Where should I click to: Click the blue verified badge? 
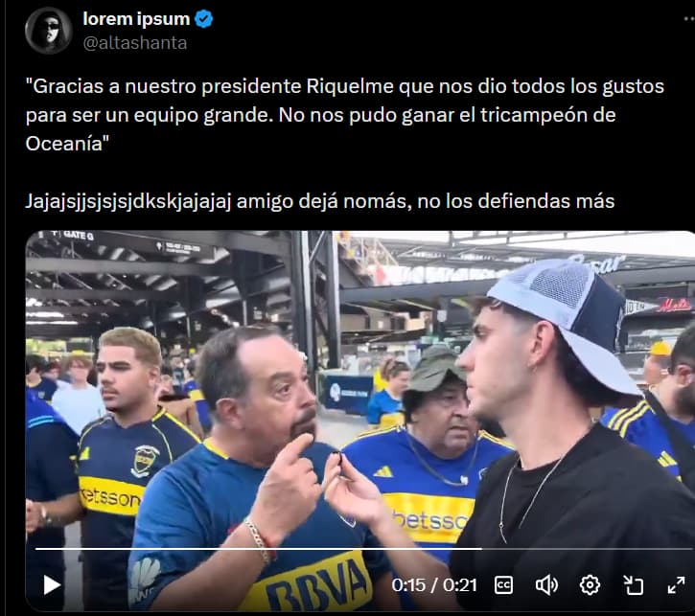[x=204, y=19]
